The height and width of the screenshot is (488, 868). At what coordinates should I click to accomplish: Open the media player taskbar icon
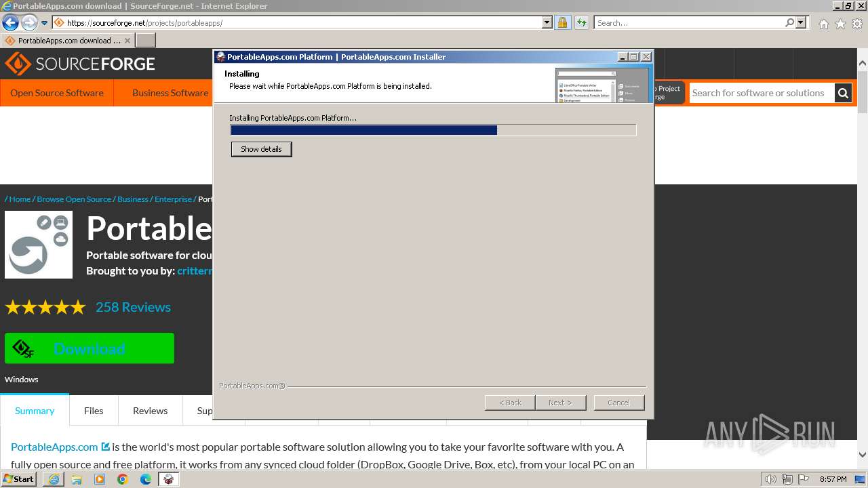coord(100,479)
